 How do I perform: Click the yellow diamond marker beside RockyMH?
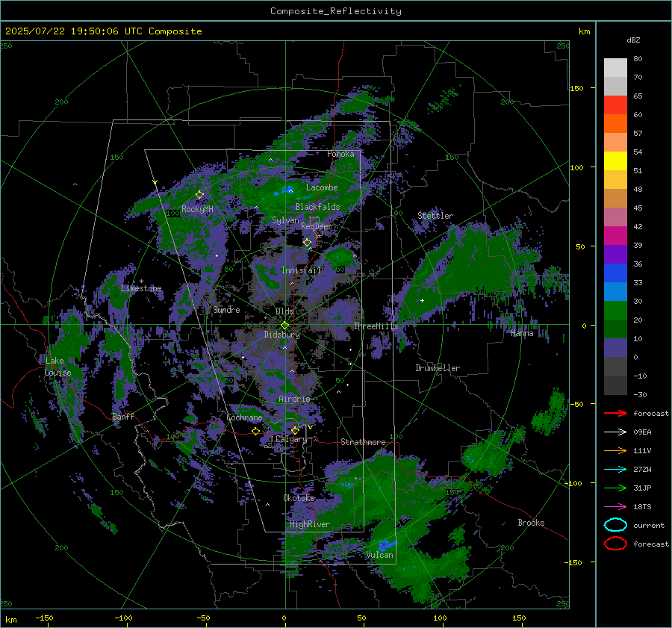click(199, 195)
